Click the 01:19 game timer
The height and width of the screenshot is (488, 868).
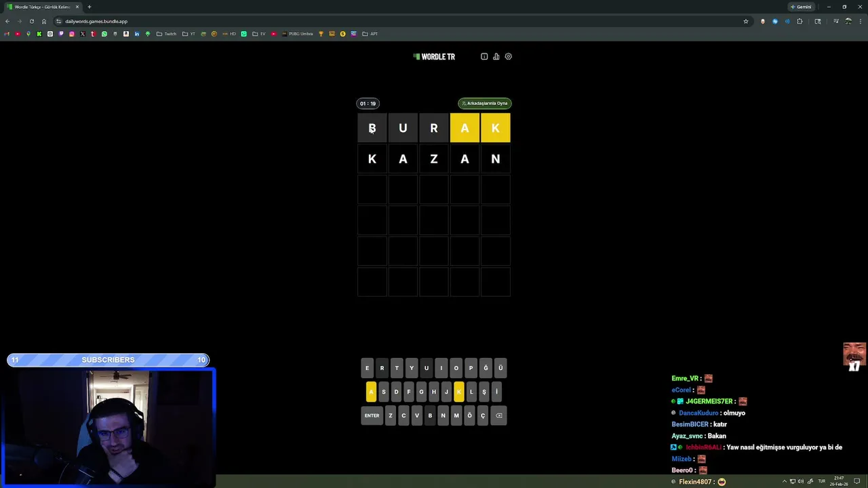tap(368, 104)
